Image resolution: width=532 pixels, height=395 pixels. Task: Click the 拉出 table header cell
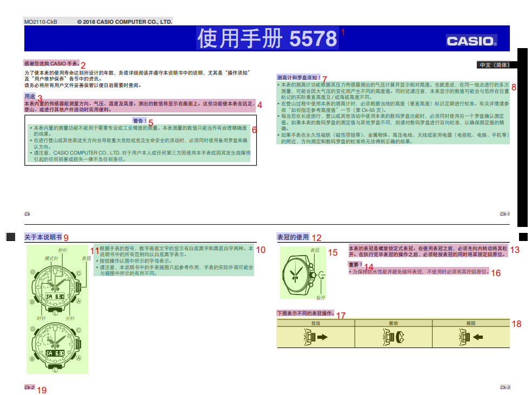pyautogui.click(x=316, y=323)
